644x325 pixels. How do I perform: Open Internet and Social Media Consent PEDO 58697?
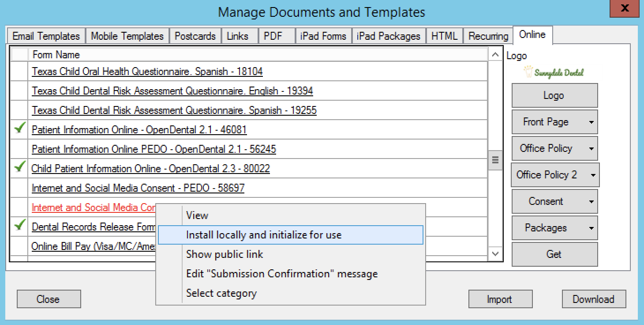[x=138, y=188]
